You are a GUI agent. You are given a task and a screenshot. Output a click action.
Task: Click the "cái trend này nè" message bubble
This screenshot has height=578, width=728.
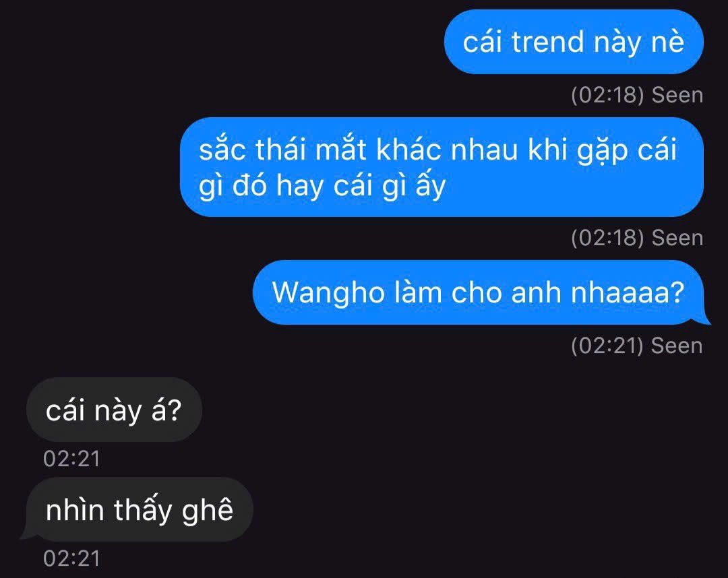point(574,42)
